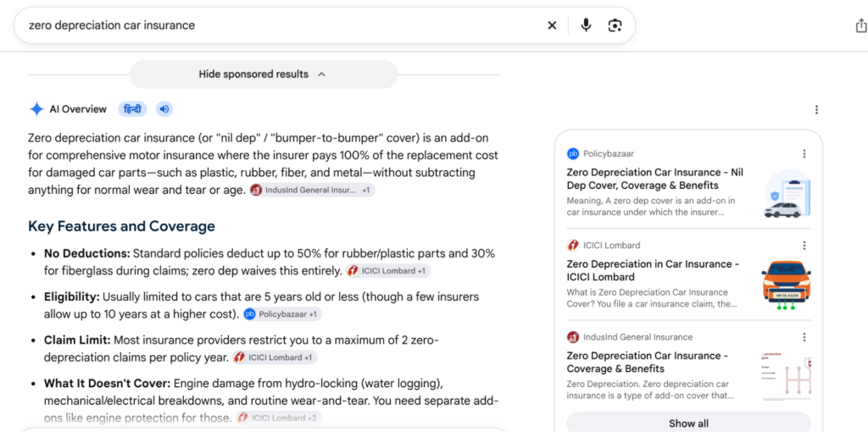Open IndusInd Zero Depreciation Coverage & Benefits link
The image size is (868, 432).
(x=647, y=362)
